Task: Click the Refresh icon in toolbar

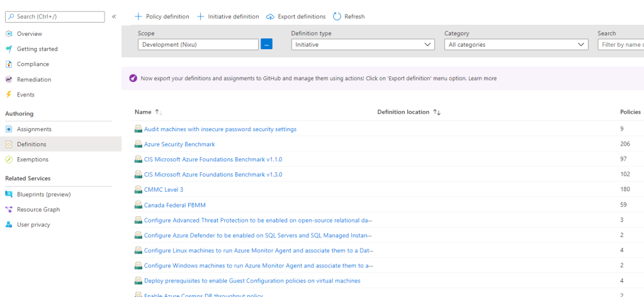Action: coord(337,16)
